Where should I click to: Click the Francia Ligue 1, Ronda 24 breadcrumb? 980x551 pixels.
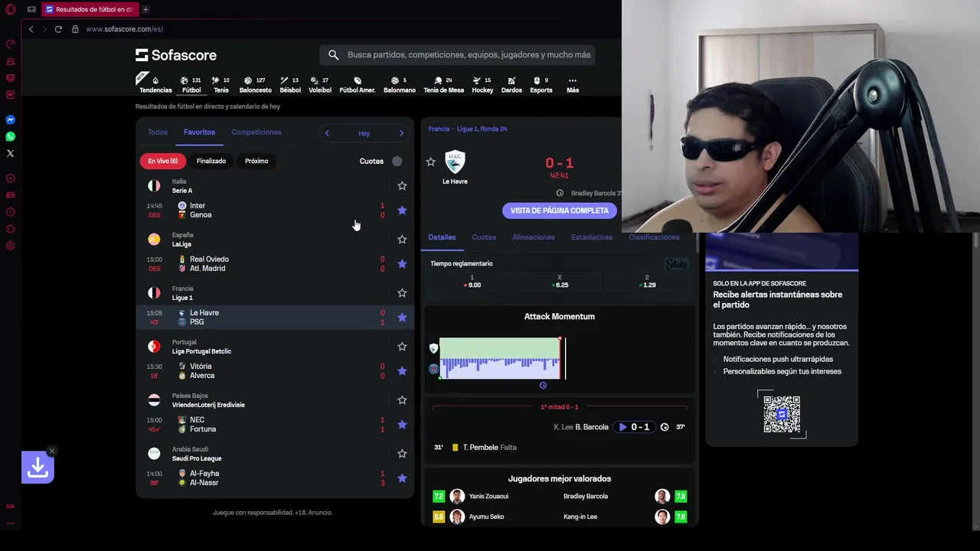468,129
